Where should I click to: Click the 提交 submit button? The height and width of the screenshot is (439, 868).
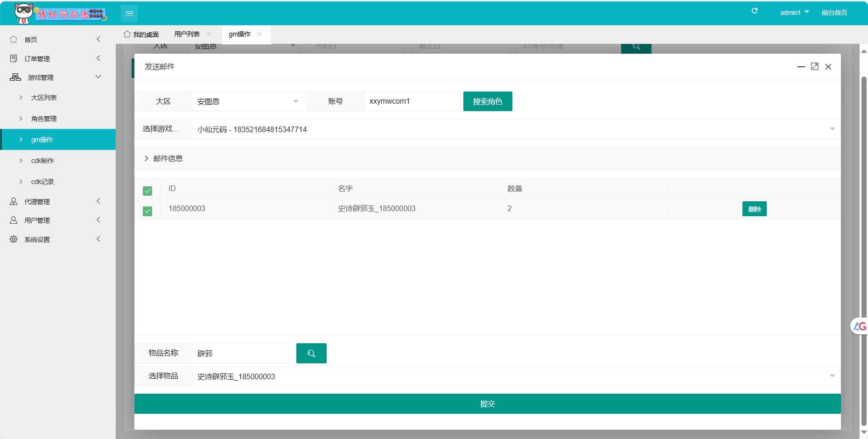pos(488,404)
